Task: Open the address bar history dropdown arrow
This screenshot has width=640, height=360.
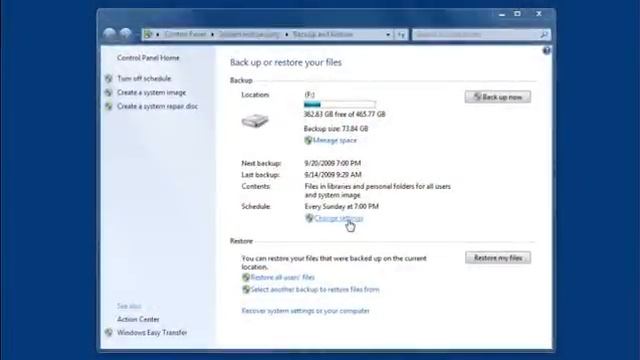Action: click(x=388, y=35)
